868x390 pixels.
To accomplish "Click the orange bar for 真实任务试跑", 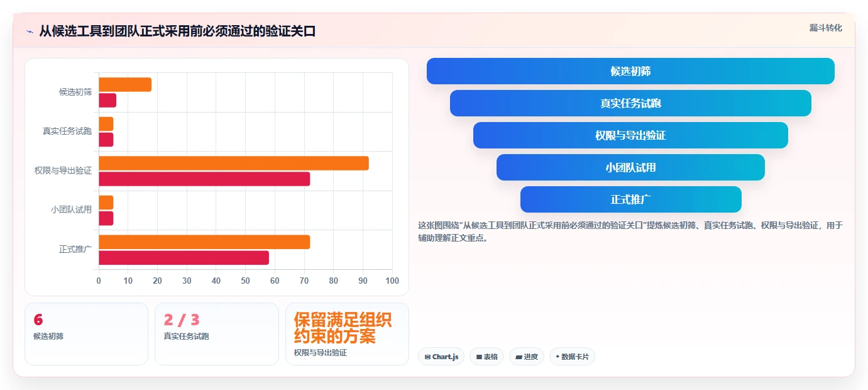I will (x=106, y=124).
